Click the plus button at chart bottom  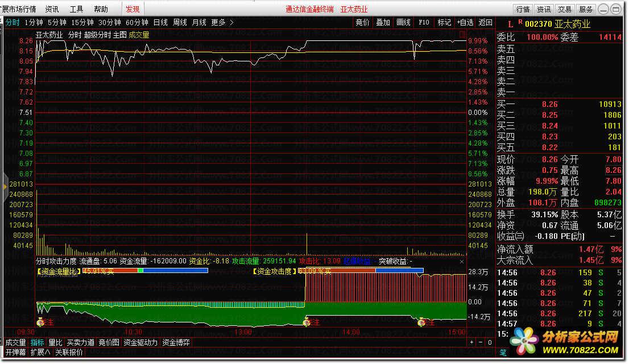coord(472,342)
